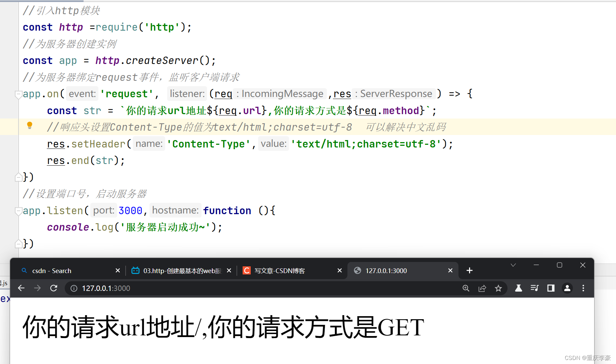Click require('http') in the first line
616x364 pixels.
click(141, 27)
